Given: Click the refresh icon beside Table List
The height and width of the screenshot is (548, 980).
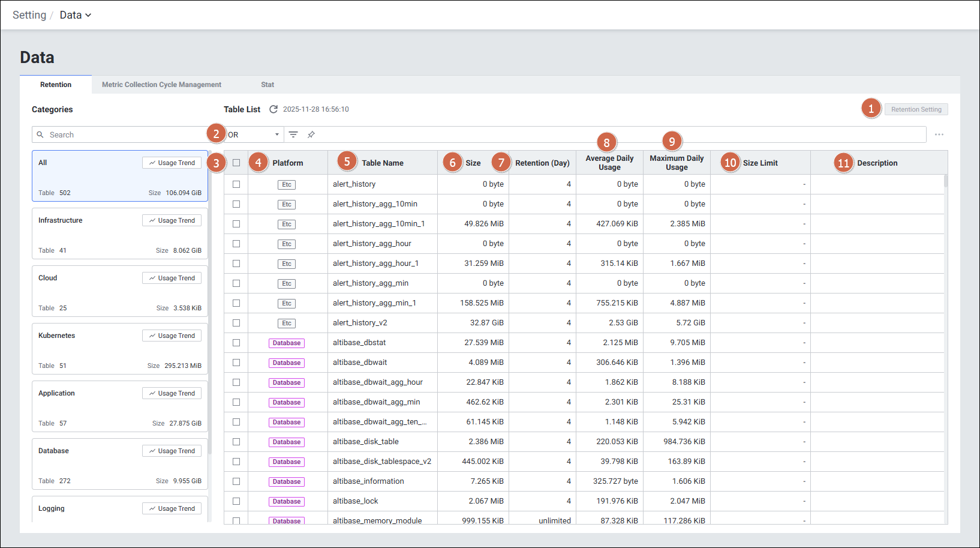Looking at the screenshot, I should [273, 109].
